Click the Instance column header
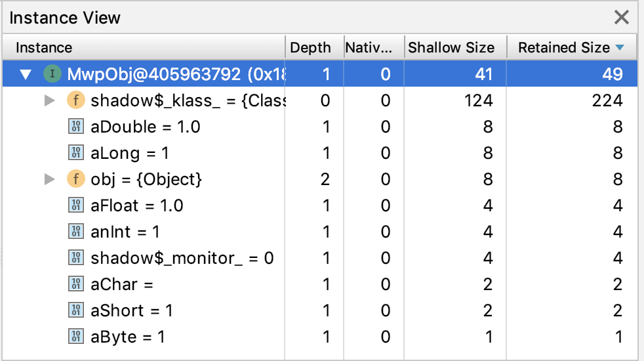 tap(44, 47)
